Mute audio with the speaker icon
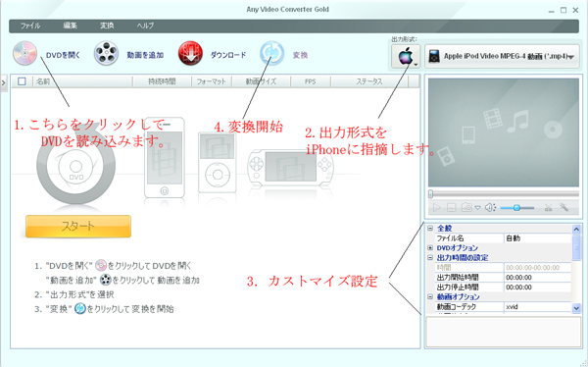 pos(490,207)
